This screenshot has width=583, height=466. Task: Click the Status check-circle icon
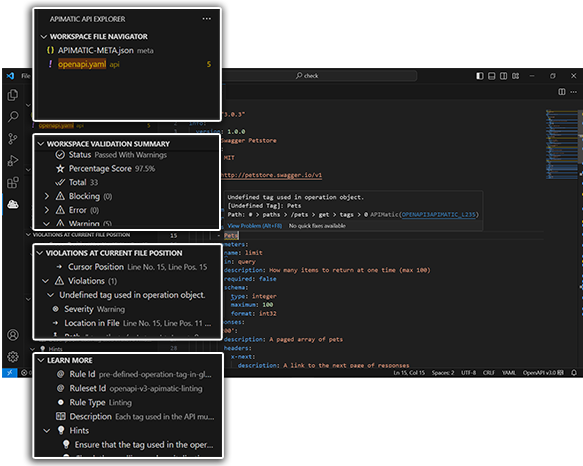[x=60, y=155]
